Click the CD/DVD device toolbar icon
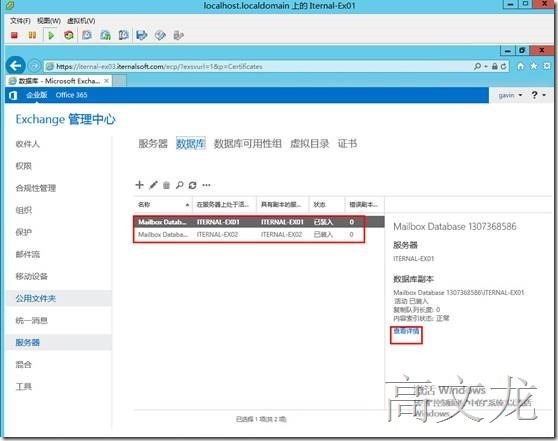The width and height of the screenshot is (558, 441). pyautogui.click(x=160, y=35)
